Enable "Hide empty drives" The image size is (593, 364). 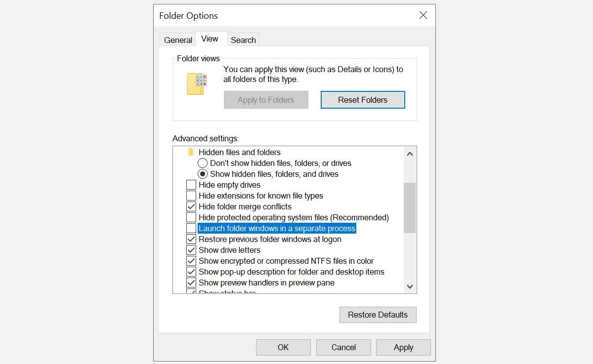tap(191, 184)
